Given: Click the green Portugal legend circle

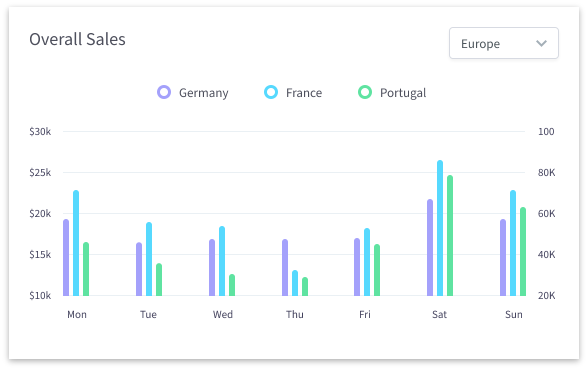Looking at the screenshot, I should (365, 92).
